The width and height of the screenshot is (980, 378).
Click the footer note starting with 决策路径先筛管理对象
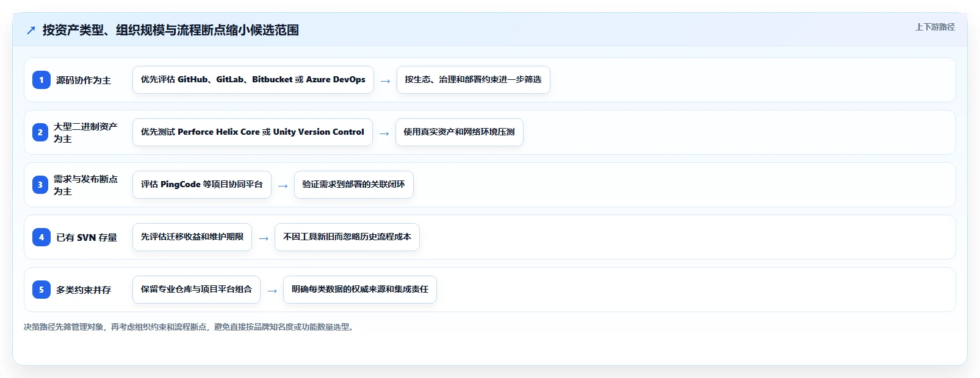190,327
